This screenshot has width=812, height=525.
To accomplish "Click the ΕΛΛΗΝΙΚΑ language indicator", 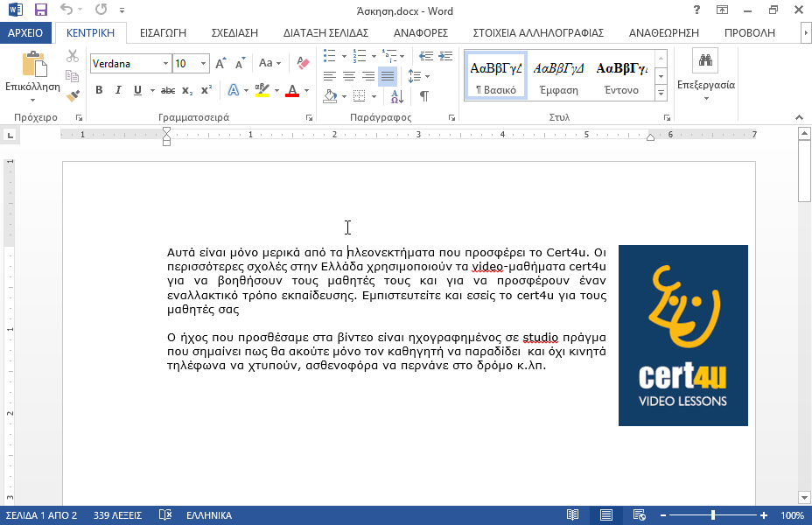I will pyautogui.click(x=209, y=515).
